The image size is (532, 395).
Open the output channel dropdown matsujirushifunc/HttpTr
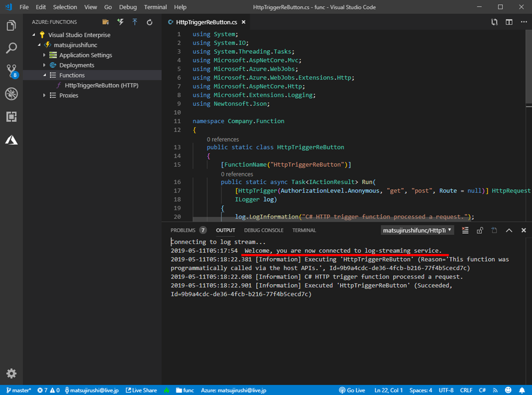[417, 230]
